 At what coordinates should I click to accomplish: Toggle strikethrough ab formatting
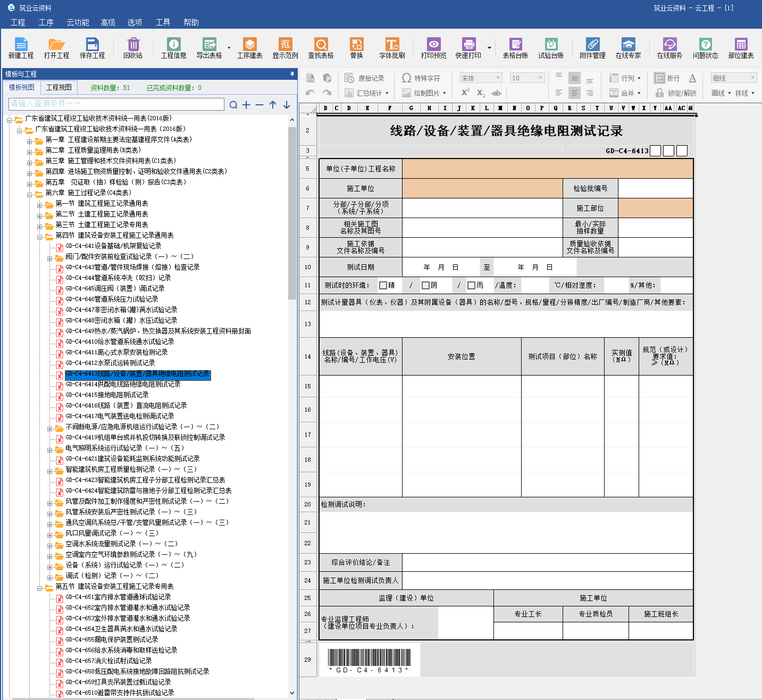tap(496, 93)
